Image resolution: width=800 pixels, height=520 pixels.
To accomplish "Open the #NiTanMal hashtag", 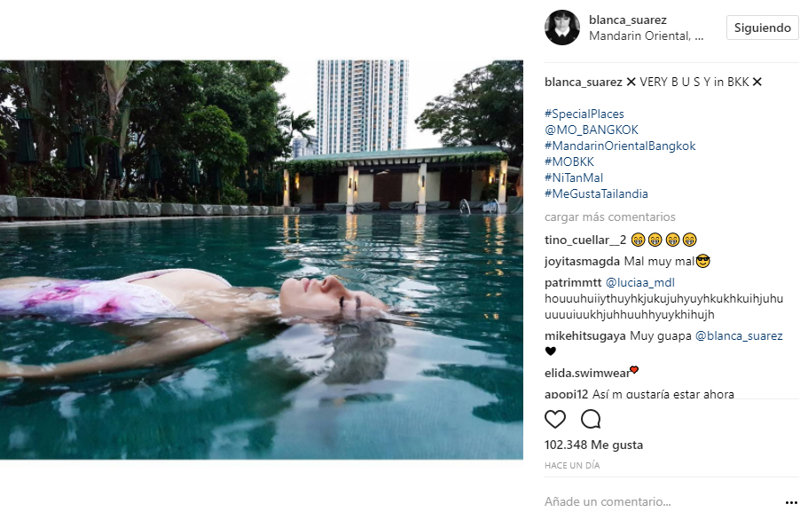I will (x=574, y=178).
